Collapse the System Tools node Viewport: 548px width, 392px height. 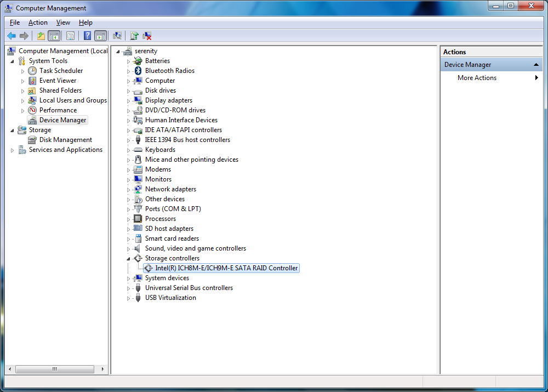[x=12, y=61]
